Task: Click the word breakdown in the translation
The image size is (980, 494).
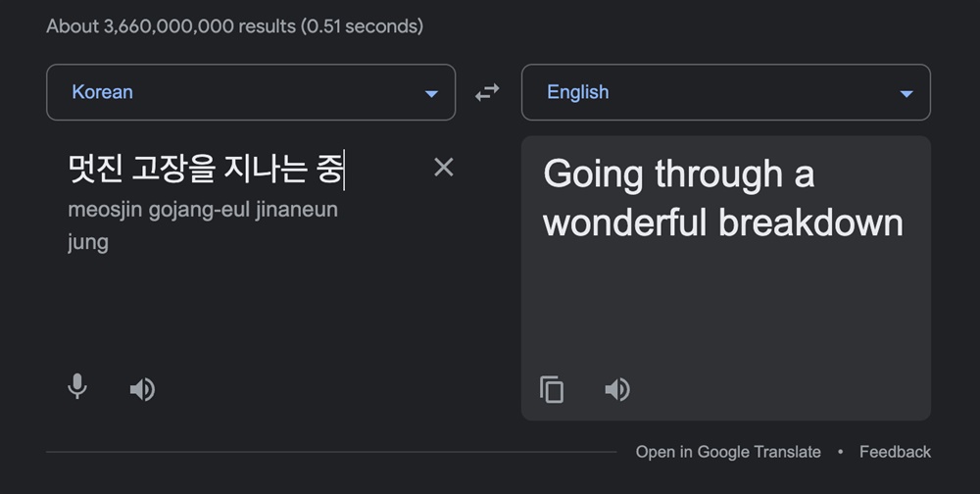Action: (x=810, y=222)
